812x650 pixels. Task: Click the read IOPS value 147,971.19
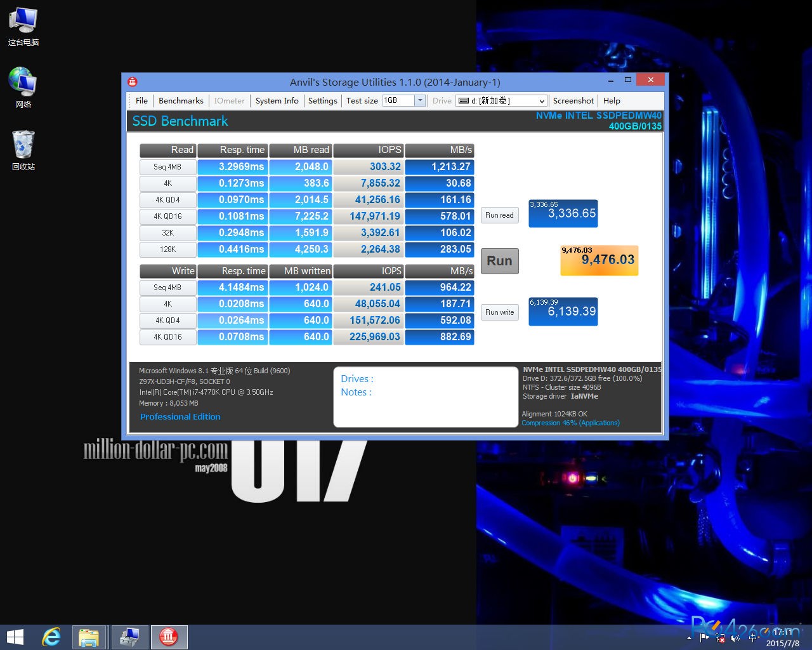pos(368,216)
